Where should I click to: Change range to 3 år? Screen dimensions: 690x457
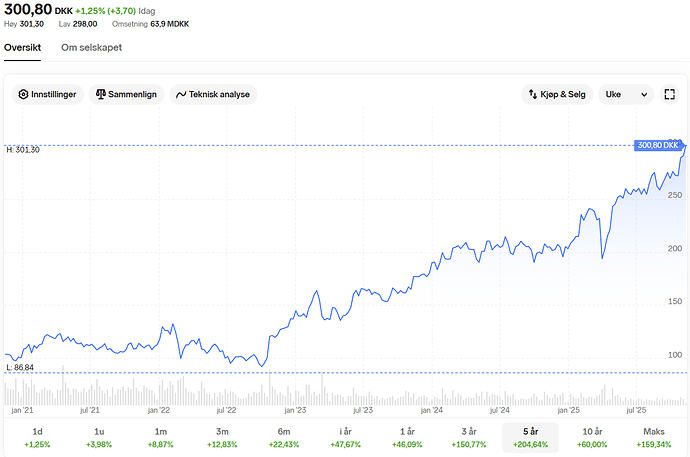coord(469,437)
